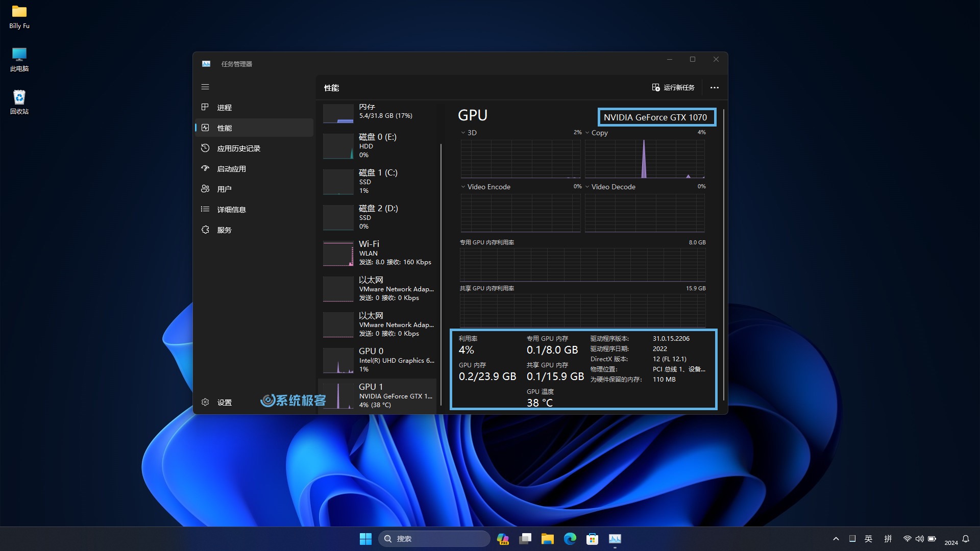Screen dimensions: 980x551
Task: Open the Services puzzle icon
Action: (205, 230)
